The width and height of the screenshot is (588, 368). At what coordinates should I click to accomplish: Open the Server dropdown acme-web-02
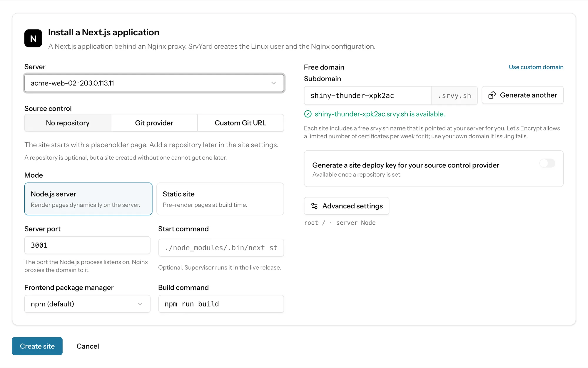pos(154,83)
